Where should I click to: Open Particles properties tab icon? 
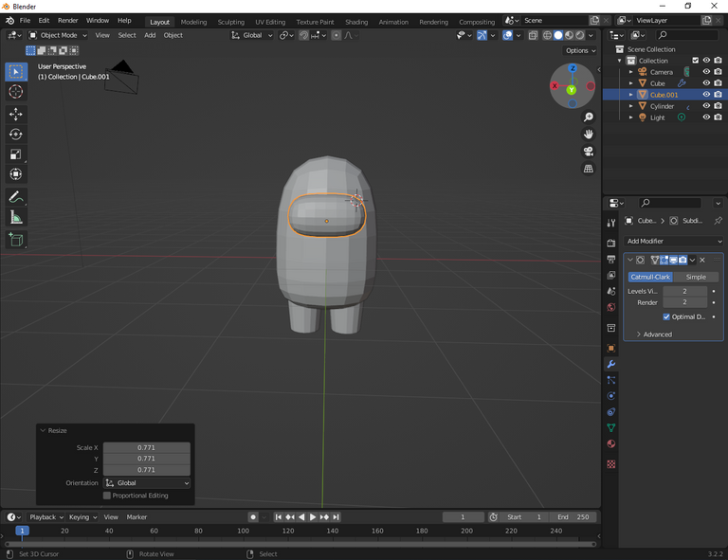coord(611,380)
